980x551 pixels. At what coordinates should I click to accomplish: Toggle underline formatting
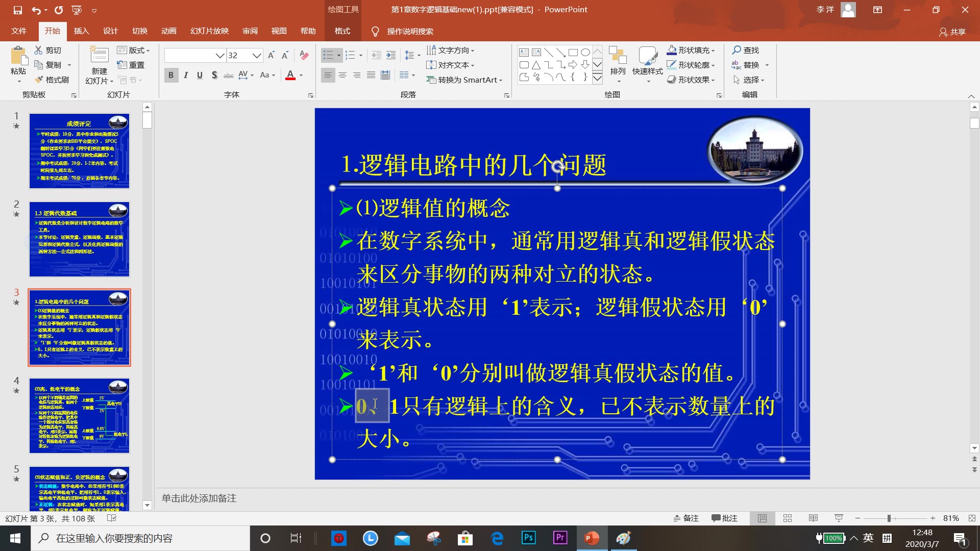[x=200, y=75]
